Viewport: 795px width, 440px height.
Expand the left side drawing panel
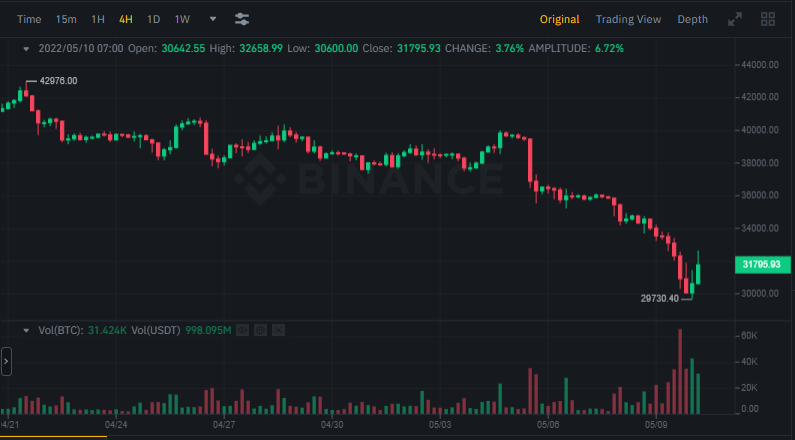pos(6,360)
